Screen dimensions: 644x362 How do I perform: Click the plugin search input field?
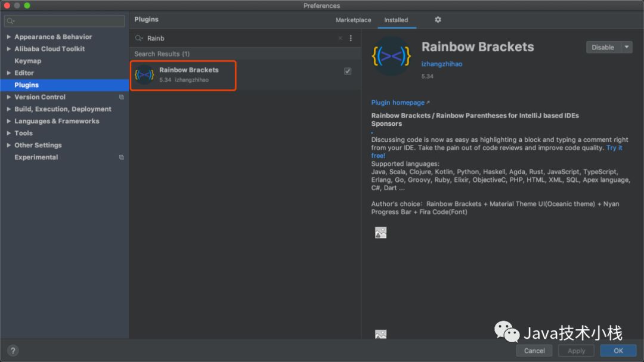tap(239, 38)
